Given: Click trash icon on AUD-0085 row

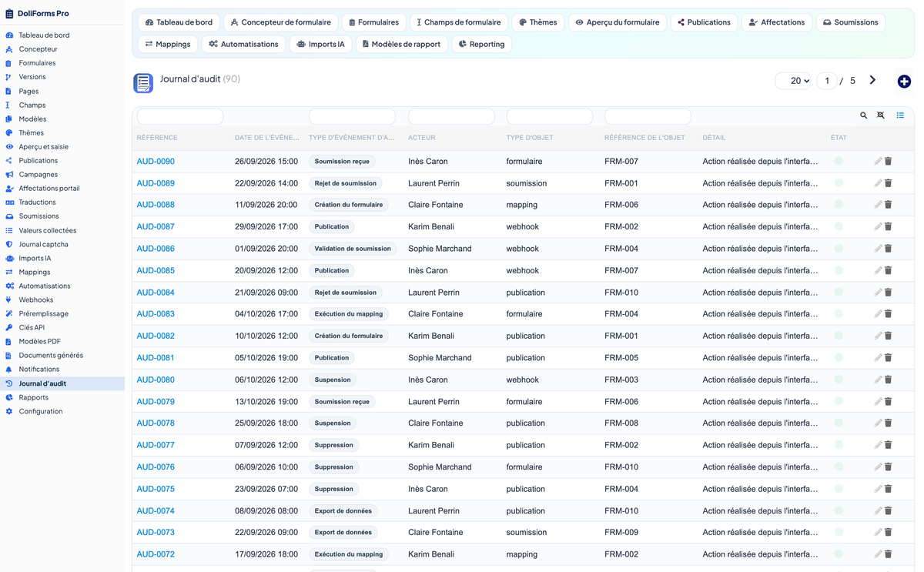Looking at the screenshot, I should [888, 270].
